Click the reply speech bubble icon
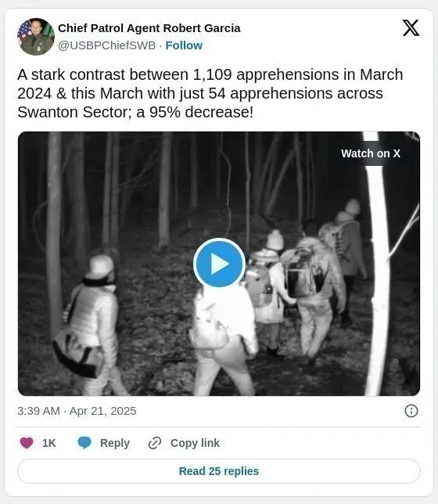438x504 pixels. pos(84,443)
